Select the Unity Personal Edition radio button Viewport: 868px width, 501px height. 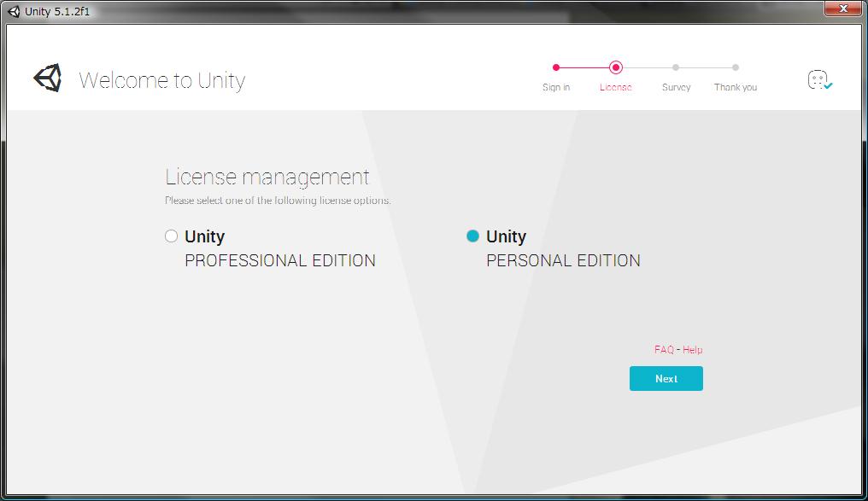[472, 236]
